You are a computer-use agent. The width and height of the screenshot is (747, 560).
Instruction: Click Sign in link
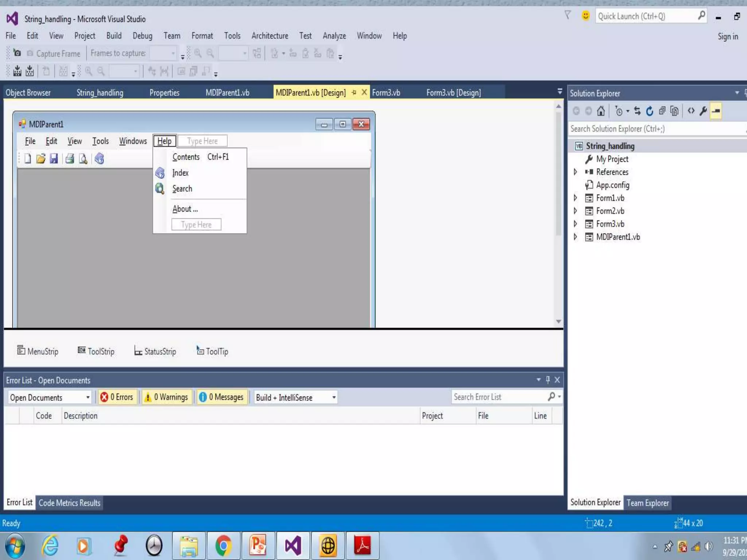pos(727,36)
